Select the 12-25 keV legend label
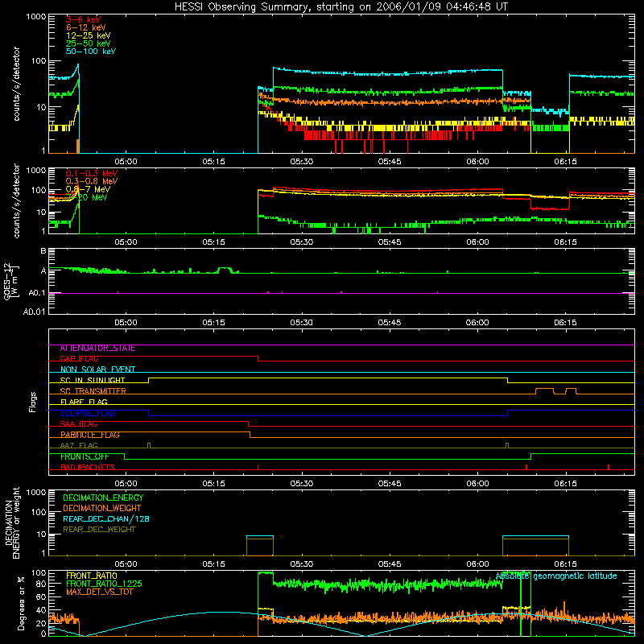Image resolution: width=644 pixels, height=644 pixels. tap(89, 35)
